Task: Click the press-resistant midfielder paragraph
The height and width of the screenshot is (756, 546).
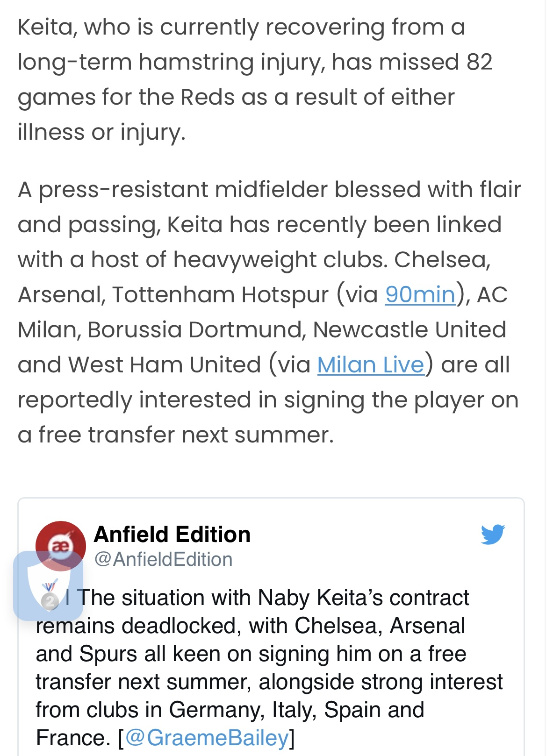Action: (269, 312)
